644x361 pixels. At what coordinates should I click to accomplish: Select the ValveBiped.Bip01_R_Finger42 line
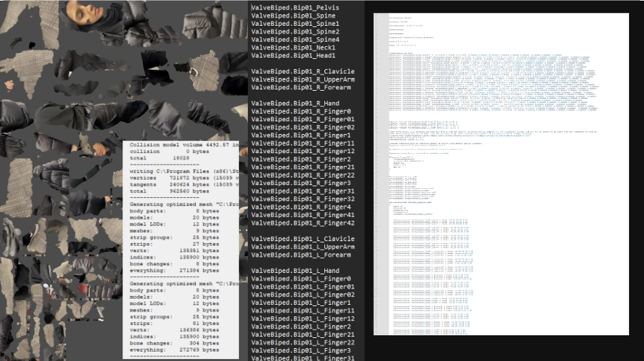point(303,223)
